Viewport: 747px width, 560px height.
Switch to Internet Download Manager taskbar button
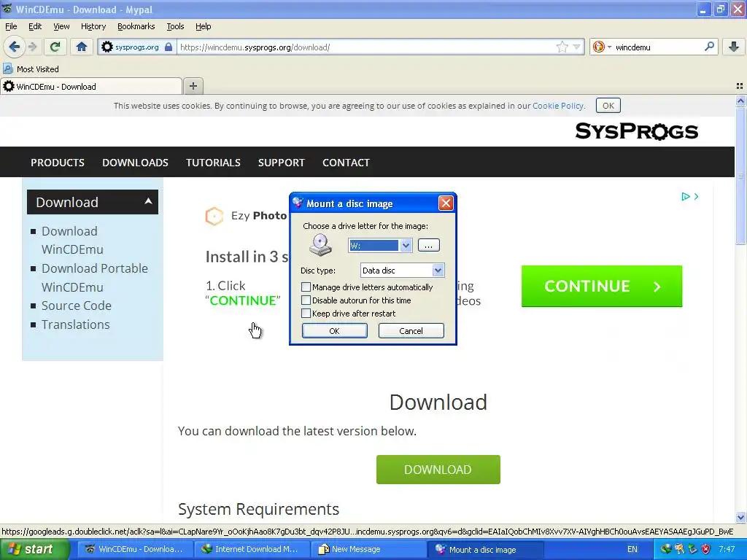(252, 549)
